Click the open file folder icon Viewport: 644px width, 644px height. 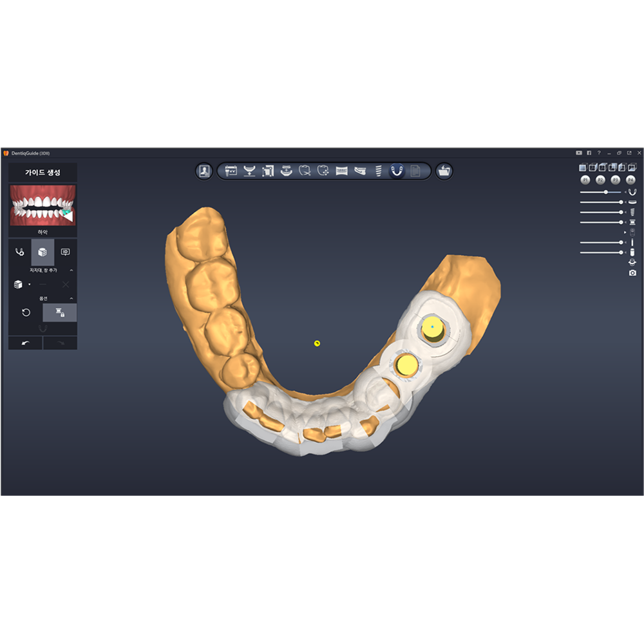444,171
